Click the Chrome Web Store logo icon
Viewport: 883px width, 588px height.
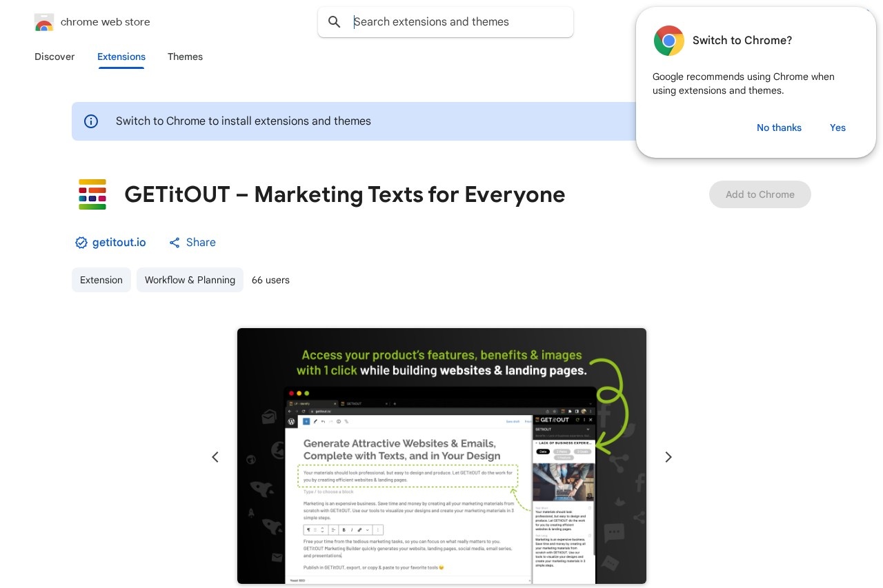click(44, 22)
